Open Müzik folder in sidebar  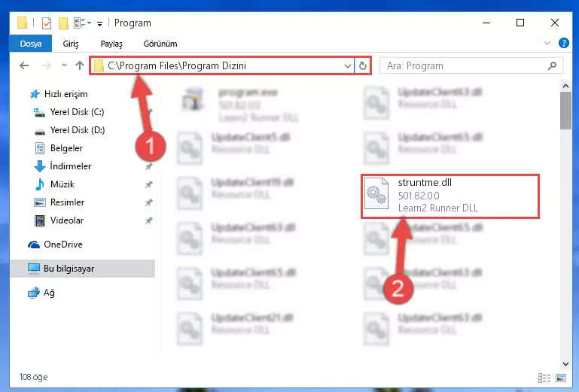point(62,184)
